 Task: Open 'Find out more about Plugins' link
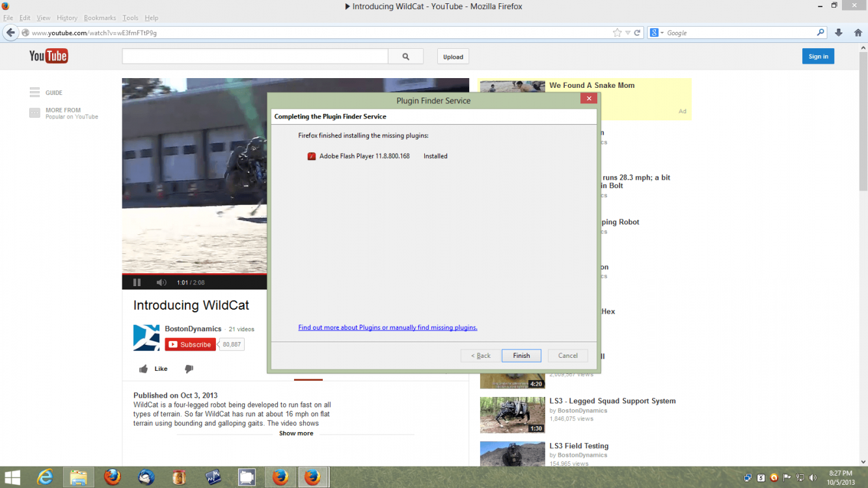tap(388, 327)
